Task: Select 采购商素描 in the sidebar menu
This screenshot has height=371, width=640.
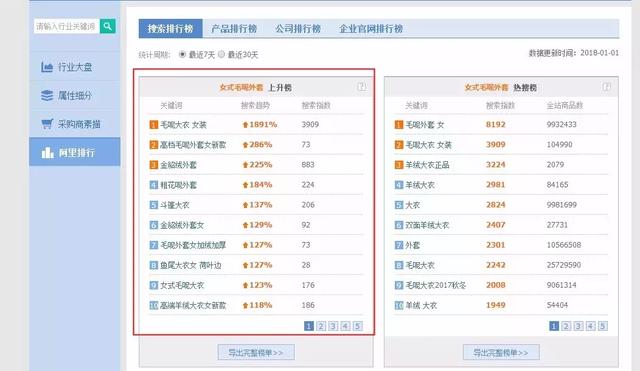Action: [75, 124]
